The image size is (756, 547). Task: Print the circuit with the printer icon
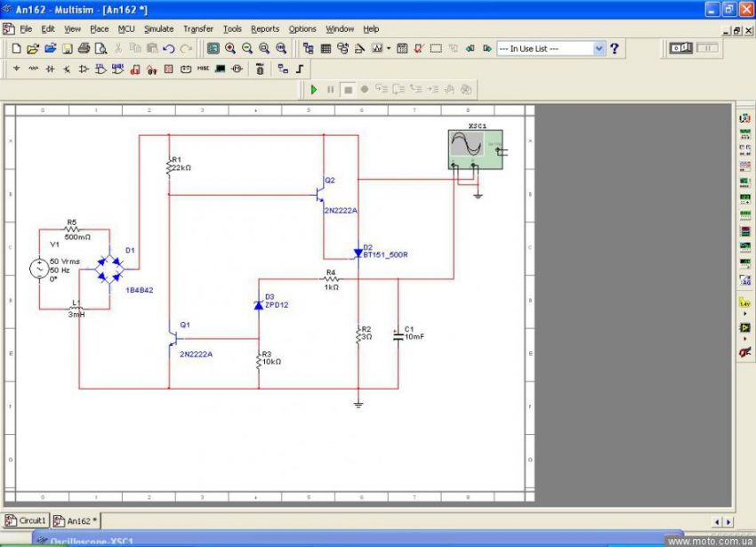pos(84,48)
